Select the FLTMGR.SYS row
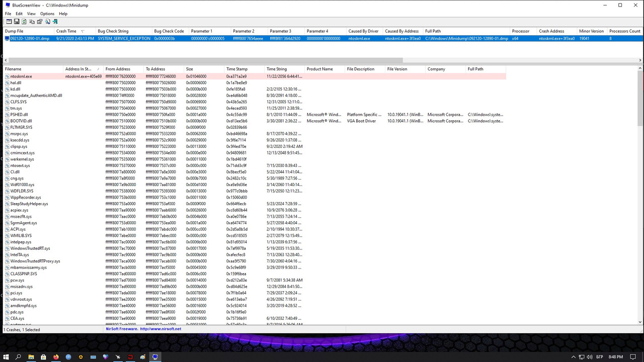 click(x=255, y=127)
